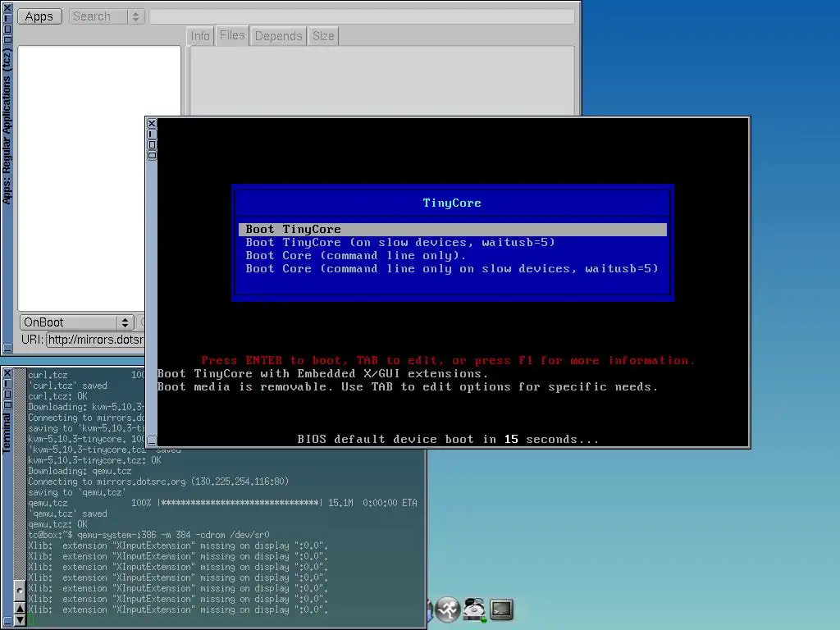The width and height of the screenshot is (840, 630).
Task: Select Boot Core command line slow devices entry
Action: (x=452, y=268)
